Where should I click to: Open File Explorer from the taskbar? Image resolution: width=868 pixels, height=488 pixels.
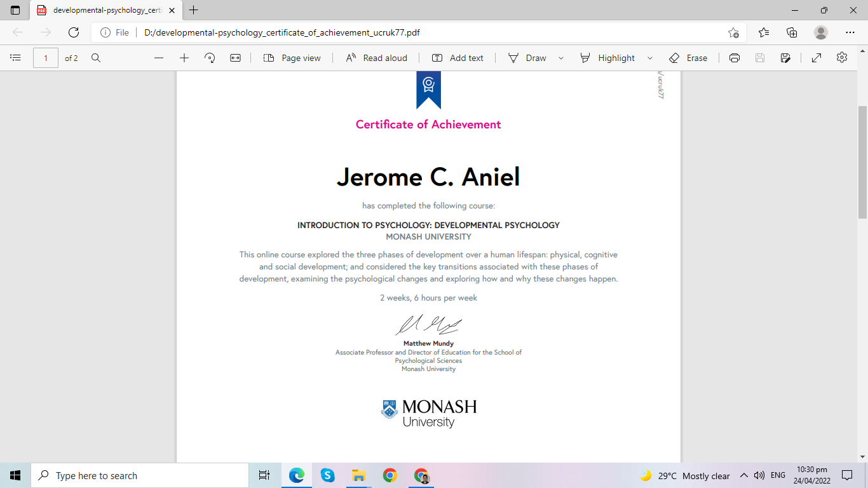pos(358,475)
